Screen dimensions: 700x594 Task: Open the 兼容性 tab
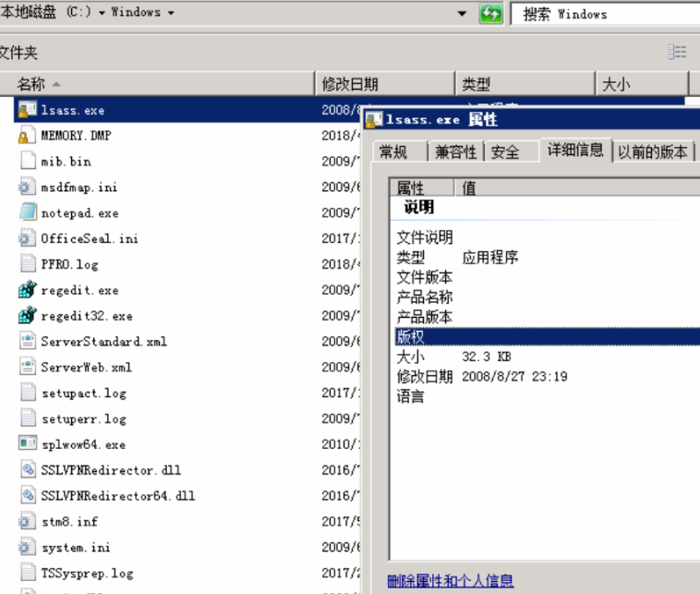[456, 152]
